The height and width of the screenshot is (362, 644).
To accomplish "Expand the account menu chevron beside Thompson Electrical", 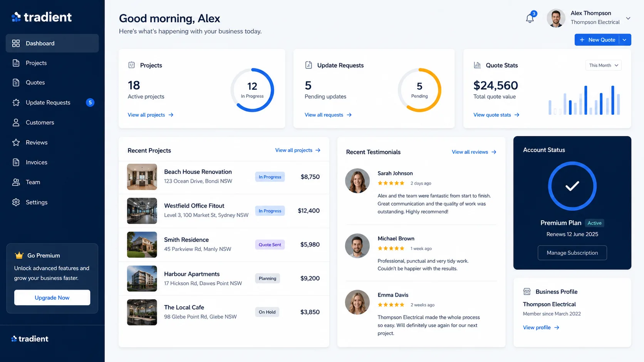I will [x=628, y=18].
